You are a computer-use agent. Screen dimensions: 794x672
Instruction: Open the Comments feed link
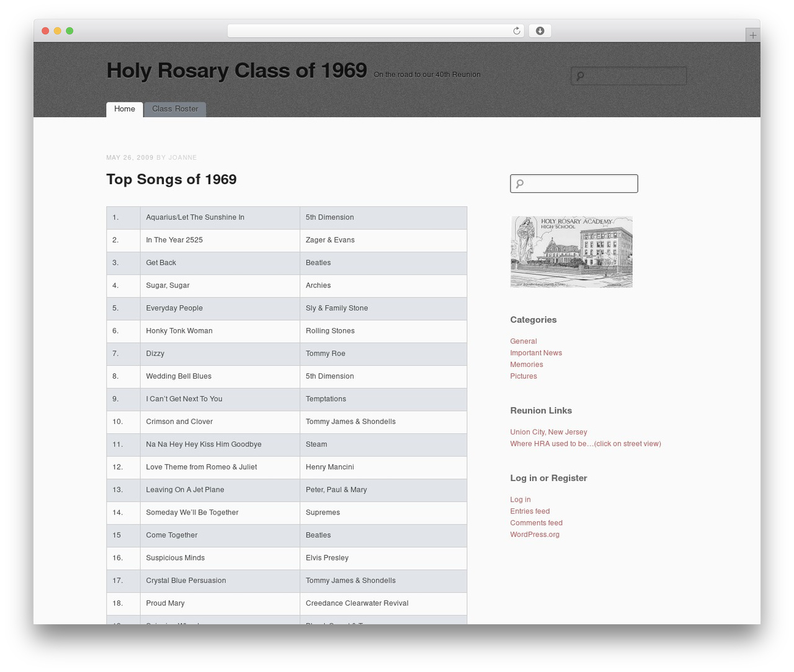(x=537, y=523)
